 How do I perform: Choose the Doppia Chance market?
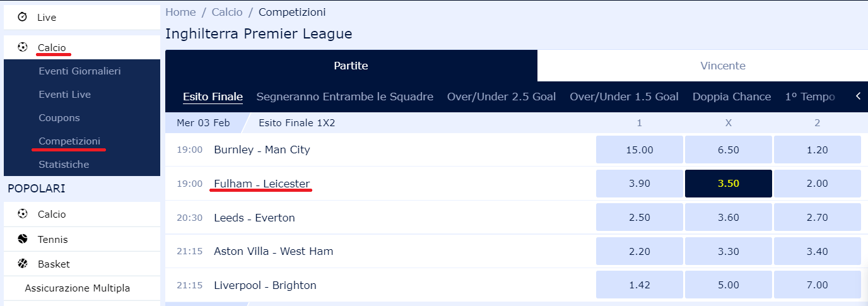coord(732,97)
